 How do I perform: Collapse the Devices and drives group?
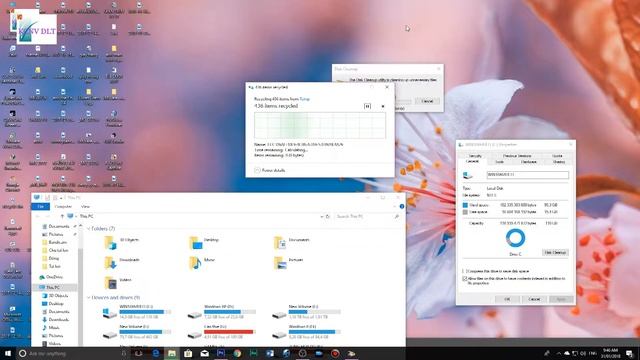tap(89, 298)
